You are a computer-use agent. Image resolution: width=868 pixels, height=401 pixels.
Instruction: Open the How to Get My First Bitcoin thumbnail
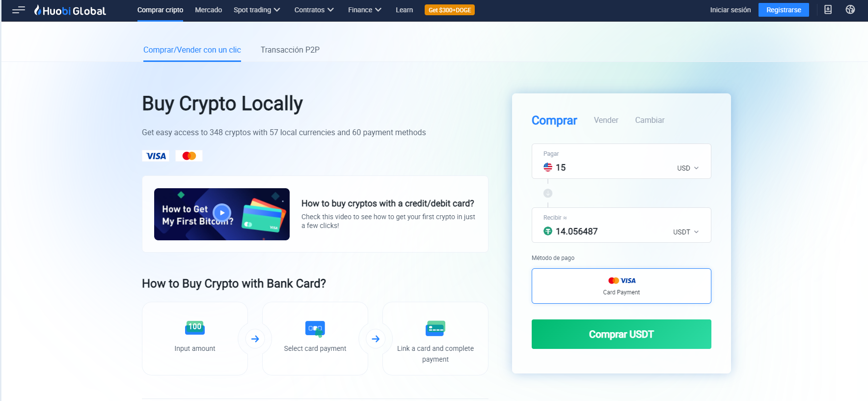tap(222, 214)
